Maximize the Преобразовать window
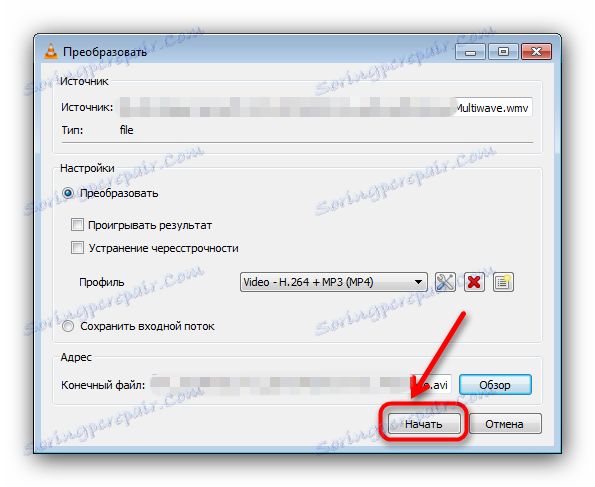 coord(503,52)
